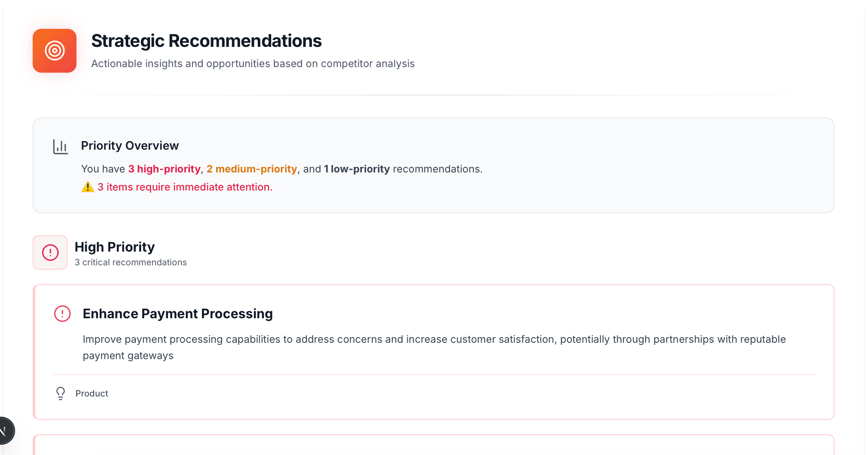Click the alert icon beside Enhance Payment Processing
The image size is (868, 455).
pos(62,314)
